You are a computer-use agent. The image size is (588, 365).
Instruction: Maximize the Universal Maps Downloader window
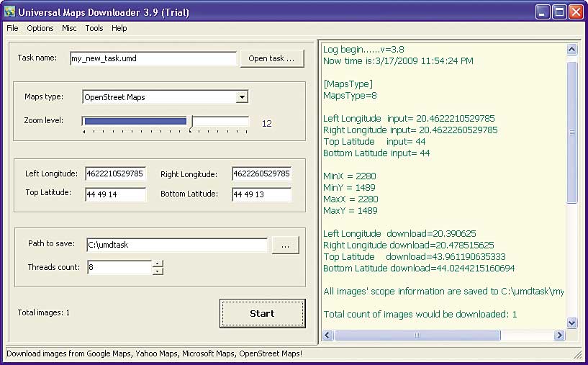(559, 12)
